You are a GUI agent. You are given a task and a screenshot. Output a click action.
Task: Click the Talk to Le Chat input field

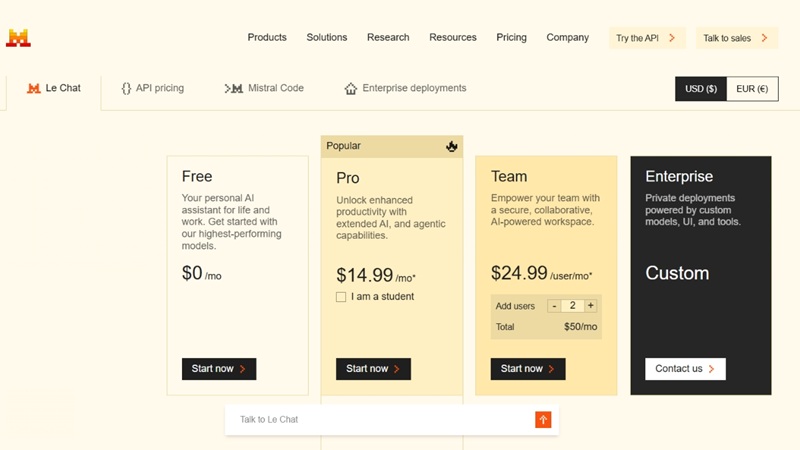point(380,420)
